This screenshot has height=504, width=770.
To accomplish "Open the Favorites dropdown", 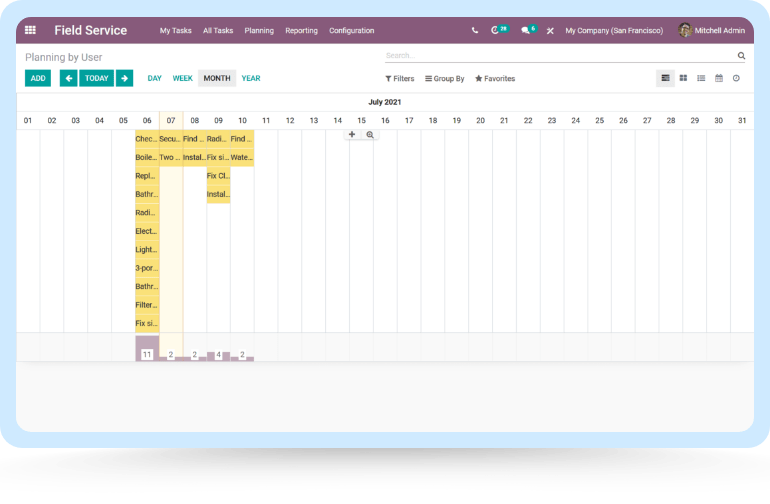I will pos(495,78).
